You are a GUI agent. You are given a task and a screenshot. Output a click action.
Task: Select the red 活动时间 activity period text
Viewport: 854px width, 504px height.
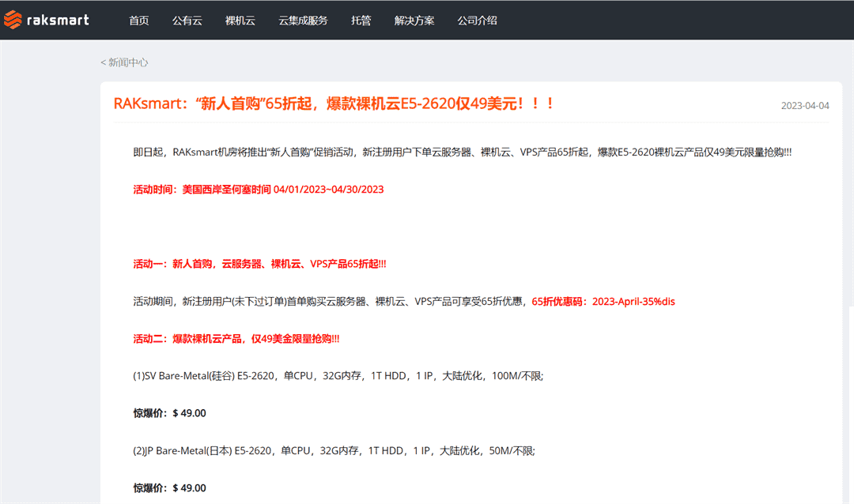pyautogui.click(x=258, y=189)
